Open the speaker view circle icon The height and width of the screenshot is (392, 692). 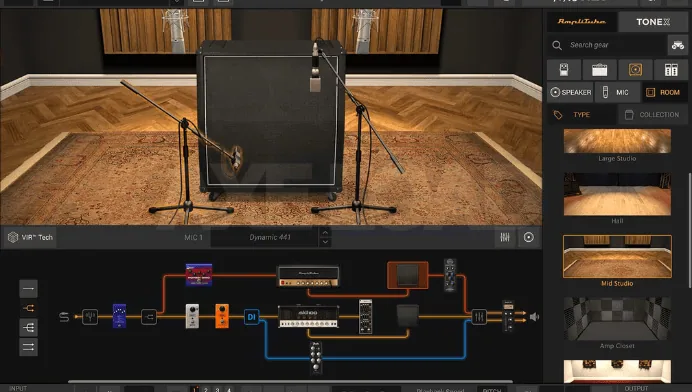coord(528,237)
